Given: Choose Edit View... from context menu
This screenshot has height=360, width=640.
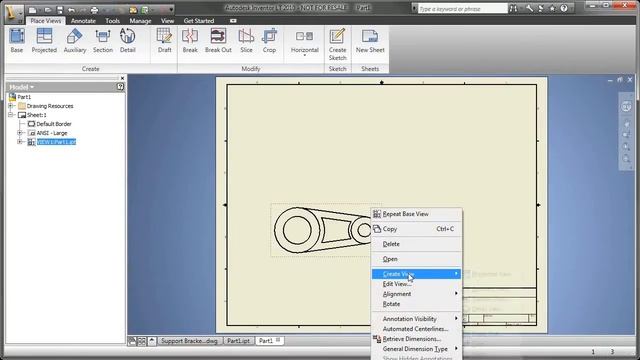Looking at the screenshot, I should tap(416, 284).
